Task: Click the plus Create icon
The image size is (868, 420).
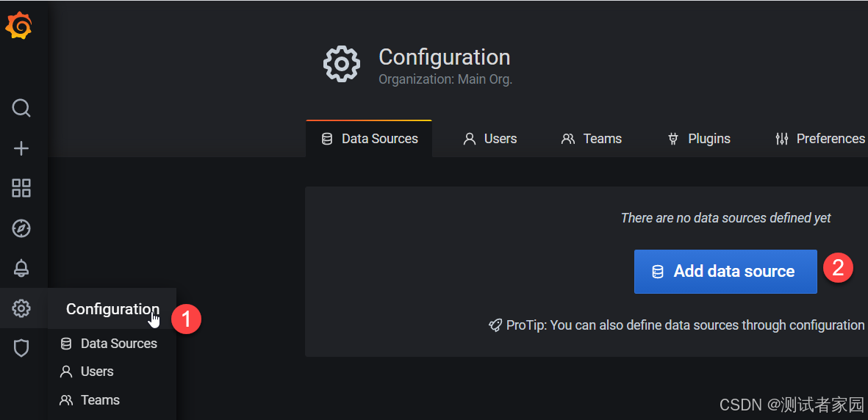Action: click(x=21, y=148)
